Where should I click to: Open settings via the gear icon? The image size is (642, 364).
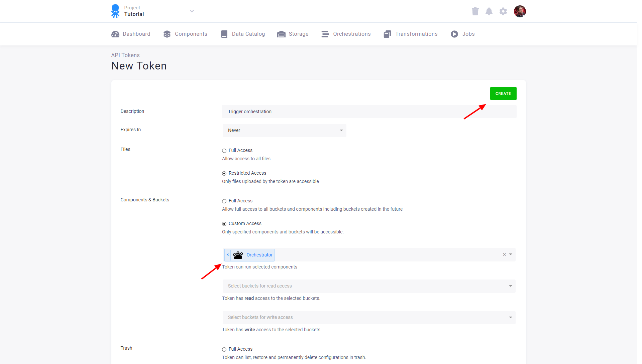[503, 11]
